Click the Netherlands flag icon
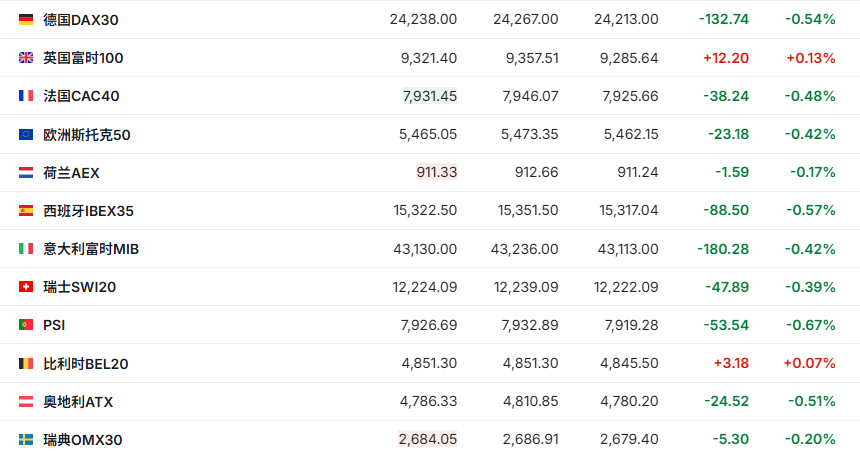Image resolution: width=860 pixels, height=451 pixels. pyautogui.click(x=26, y=172)
